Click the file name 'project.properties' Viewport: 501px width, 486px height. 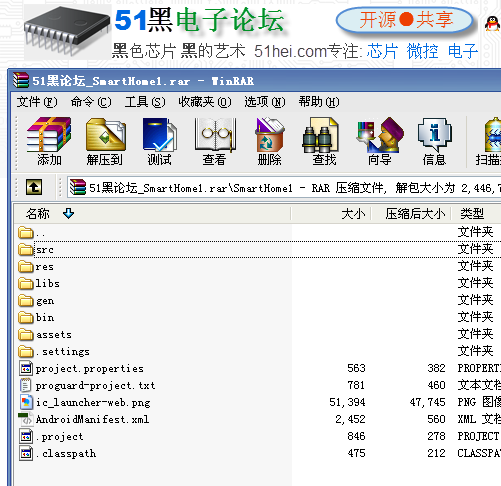[x=90, y=369]
